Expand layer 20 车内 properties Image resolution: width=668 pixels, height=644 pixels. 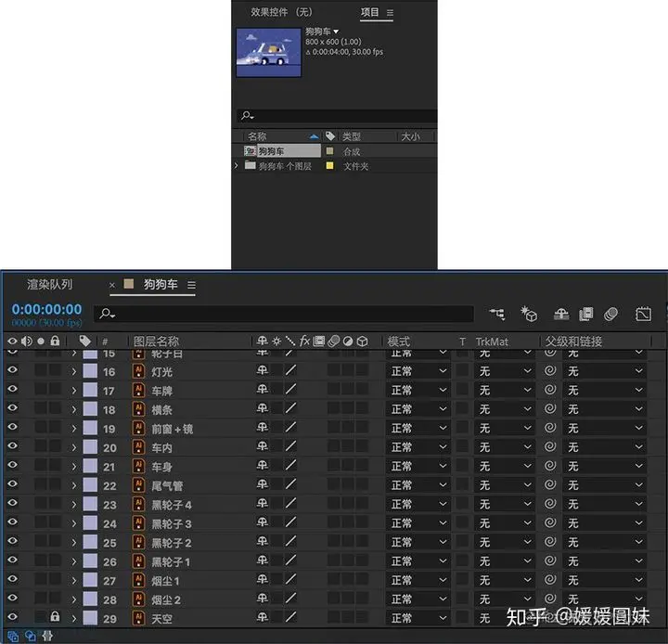pyautogui.click(x=74, y=447)
